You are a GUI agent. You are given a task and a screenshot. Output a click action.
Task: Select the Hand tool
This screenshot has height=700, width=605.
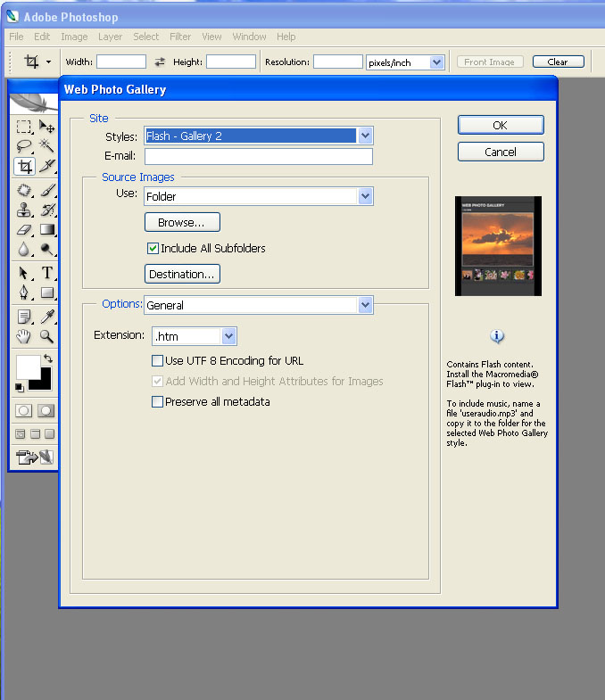pyautogui.click(x=24, y=336)
